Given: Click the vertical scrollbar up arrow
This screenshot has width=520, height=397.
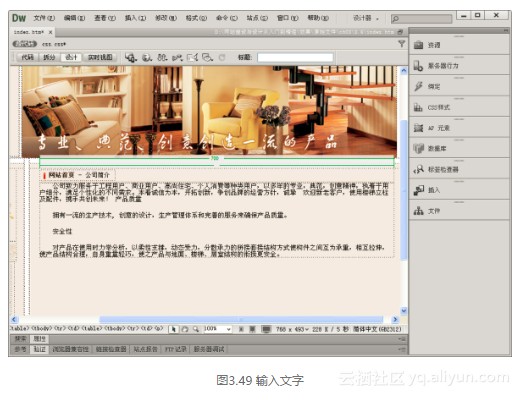Looking at the screenshot, I should coord(404,70).
